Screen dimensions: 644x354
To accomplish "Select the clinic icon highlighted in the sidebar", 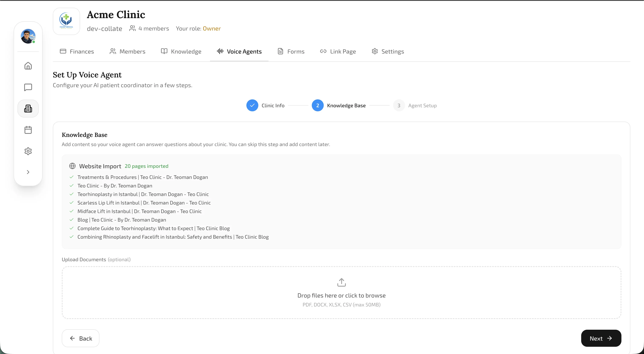I will pyautogui.click(x=28, y=108).
